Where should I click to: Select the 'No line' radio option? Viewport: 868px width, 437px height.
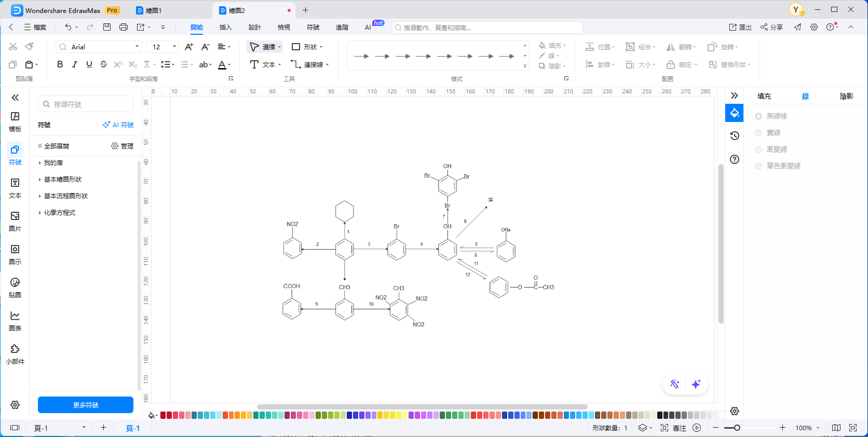[758, 116]
